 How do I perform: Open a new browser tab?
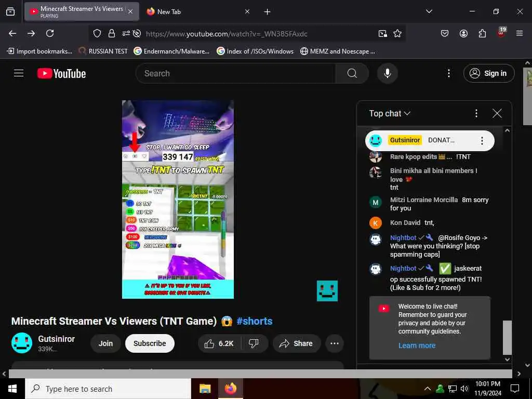click(268, 12)
